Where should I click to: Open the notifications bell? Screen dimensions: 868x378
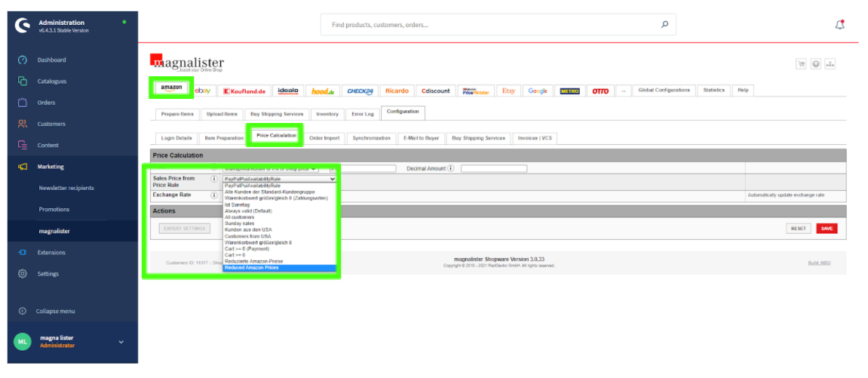coord(839,24)
